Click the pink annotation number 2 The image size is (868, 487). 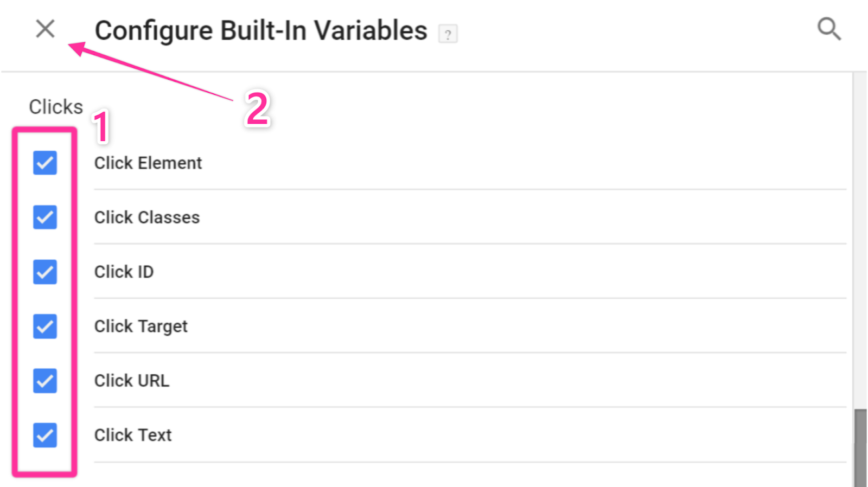257,109
